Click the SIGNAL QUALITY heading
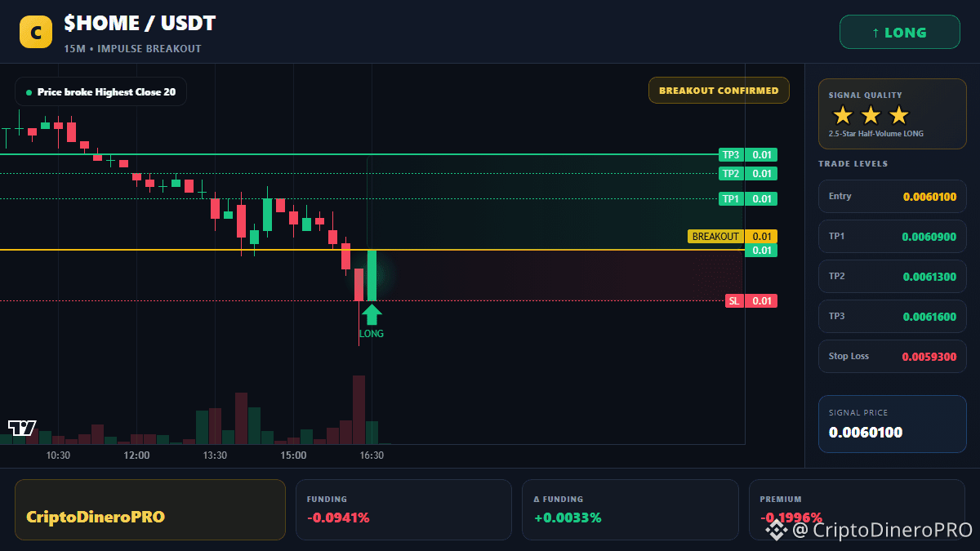This screenshot has width=980, height=551. point(865,96)
